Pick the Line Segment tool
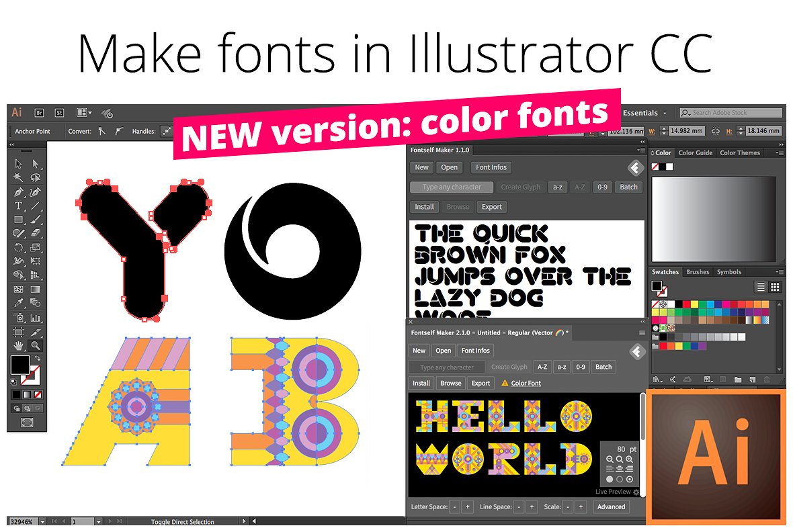The width and height of the screenshot is (793, 532). point(36,206)
